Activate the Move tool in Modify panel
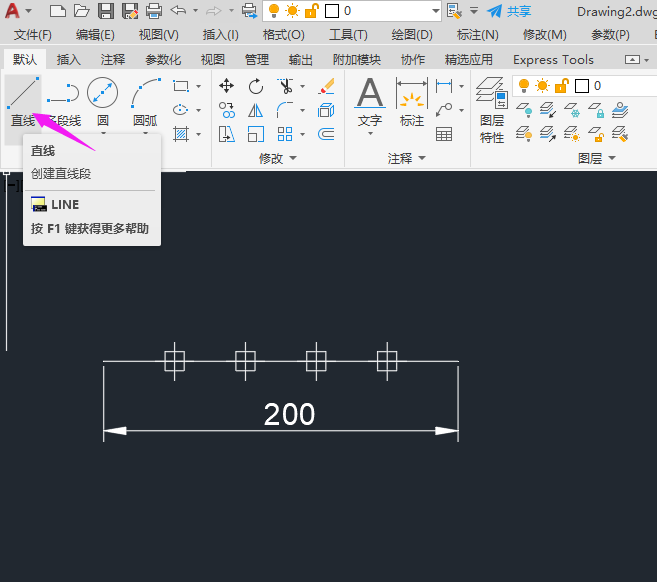The width and height of the screenshot is (657, 582). 226,86
